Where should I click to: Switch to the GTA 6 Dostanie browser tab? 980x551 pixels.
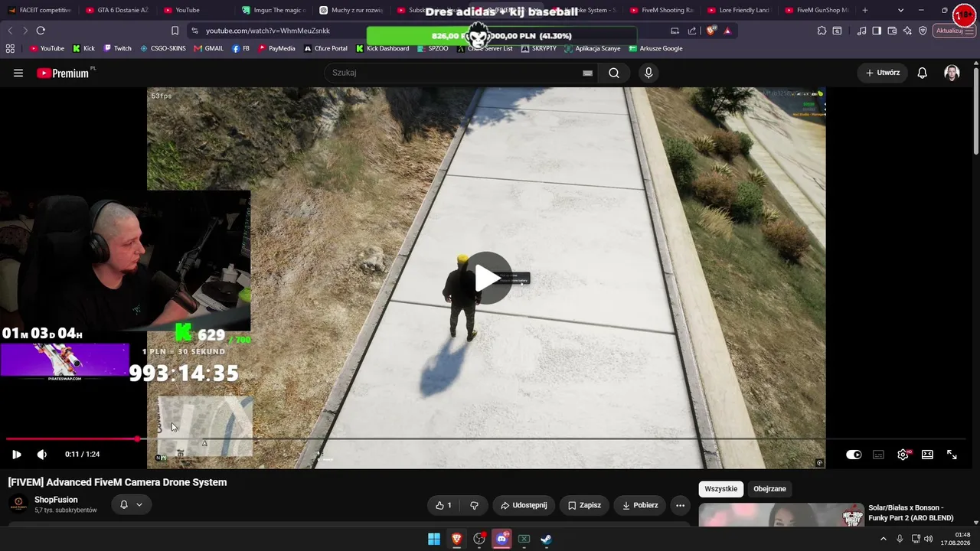tap(117, 11)
